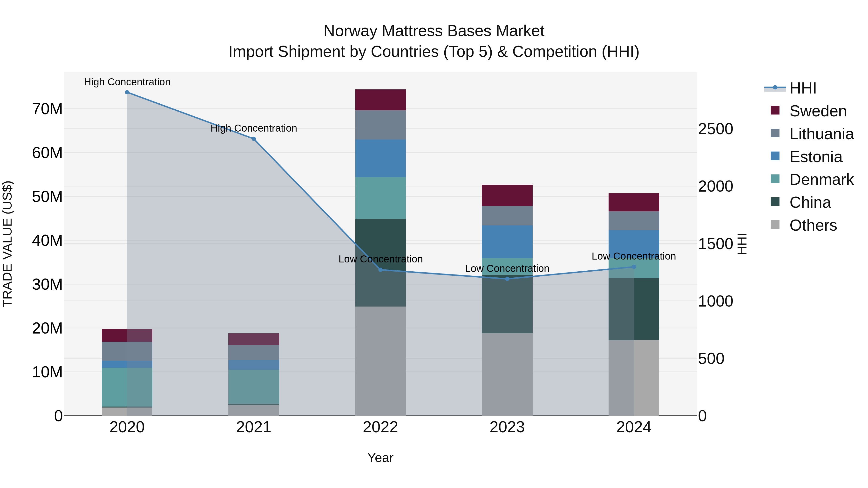868x488 pixels.
Task: Toggle China legend entry
Action: 800,202
